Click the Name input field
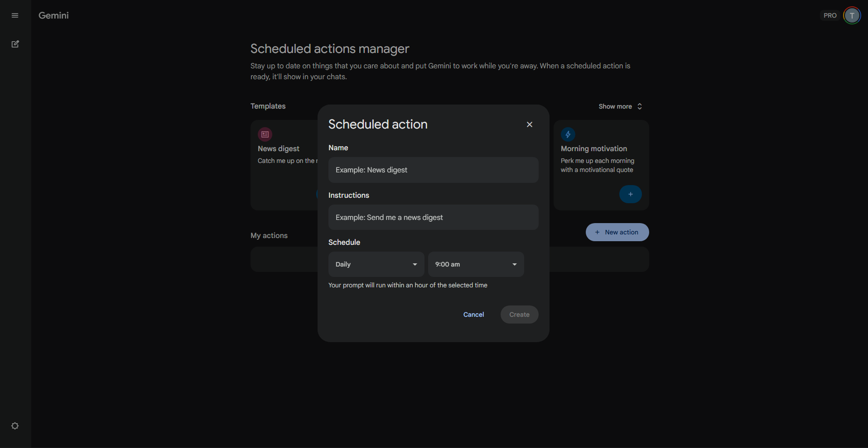 (433, 170)
